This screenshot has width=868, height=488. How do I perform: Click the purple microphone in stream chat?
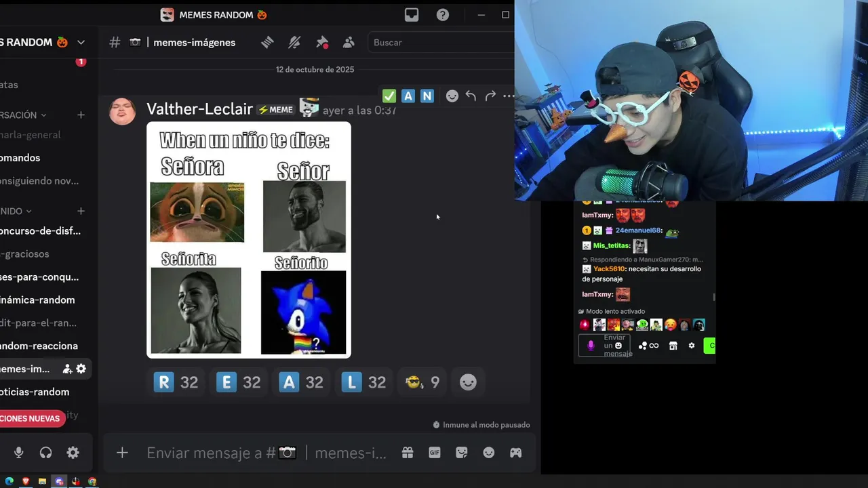point(591,346)
